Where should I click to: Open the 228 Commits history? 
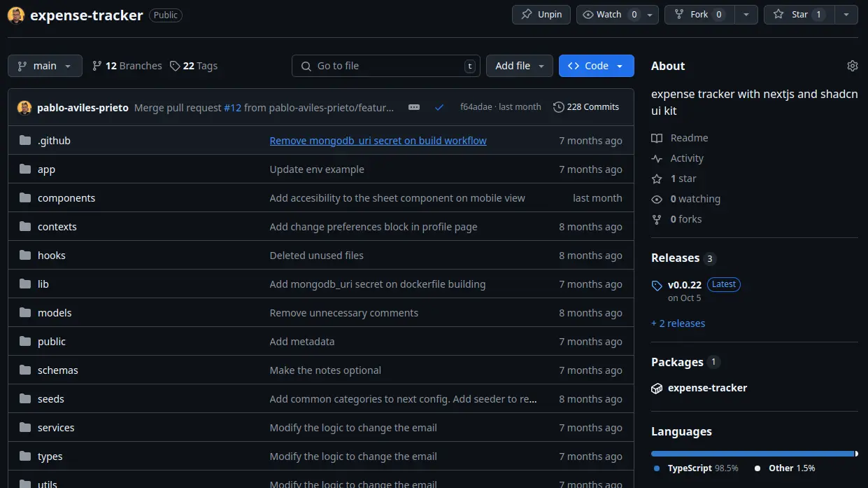point(585,107)
